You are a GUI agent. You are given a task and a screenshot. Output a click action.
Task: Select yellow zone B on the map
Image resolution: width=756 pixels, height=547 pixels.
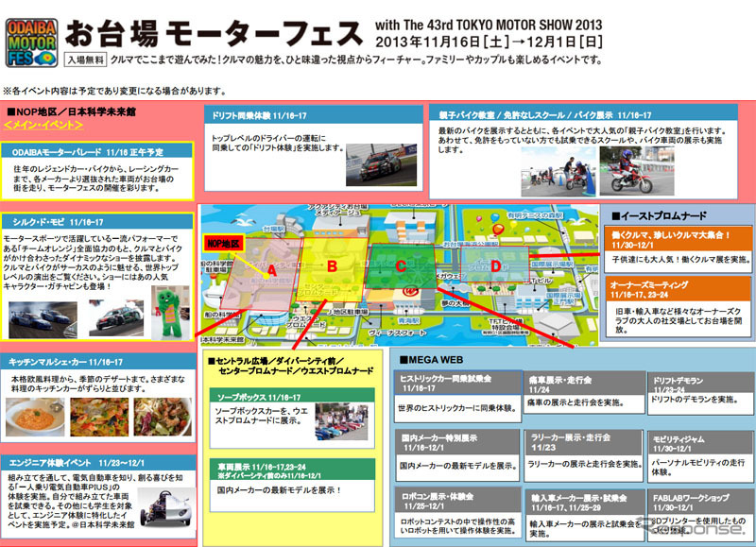[332, 266]
